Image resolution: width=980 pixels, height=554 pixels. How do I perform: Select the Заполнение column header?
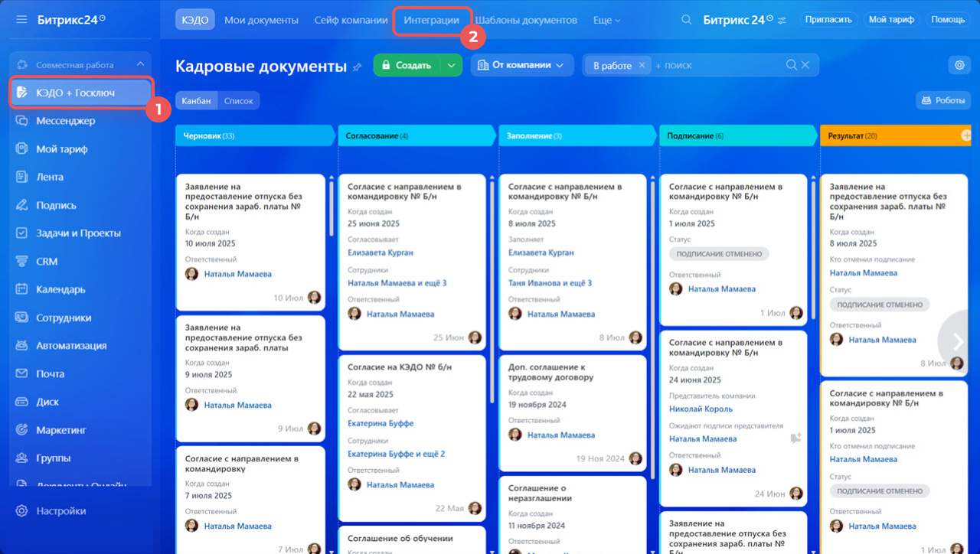577,135
